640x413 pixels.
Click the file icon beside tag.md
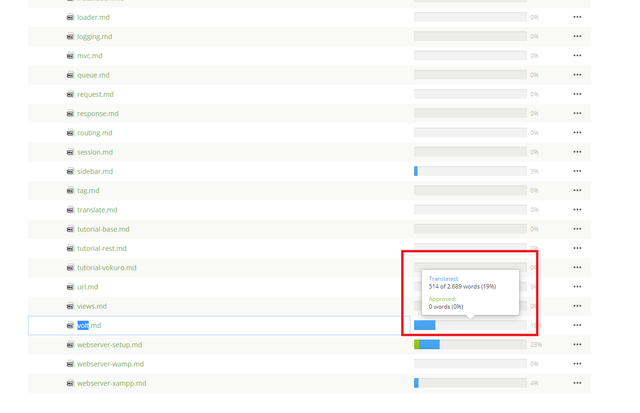(70, 191)
